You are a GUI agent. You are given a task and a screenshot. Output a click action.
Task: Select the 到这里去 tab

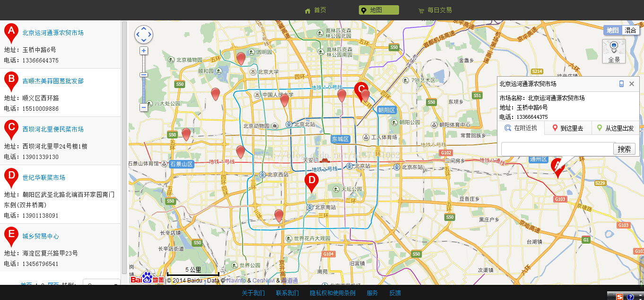(568, 128)
